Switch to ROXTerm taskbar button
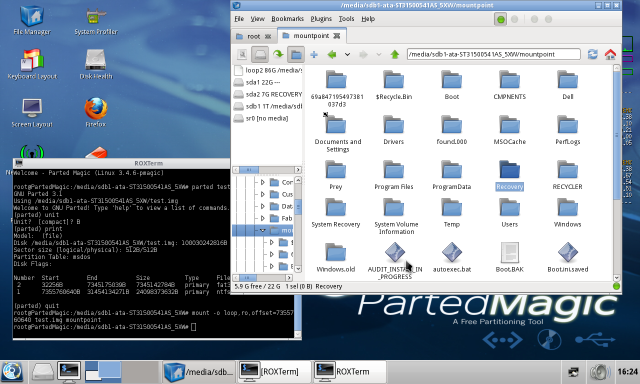The image size is (640, 384). 350,372
